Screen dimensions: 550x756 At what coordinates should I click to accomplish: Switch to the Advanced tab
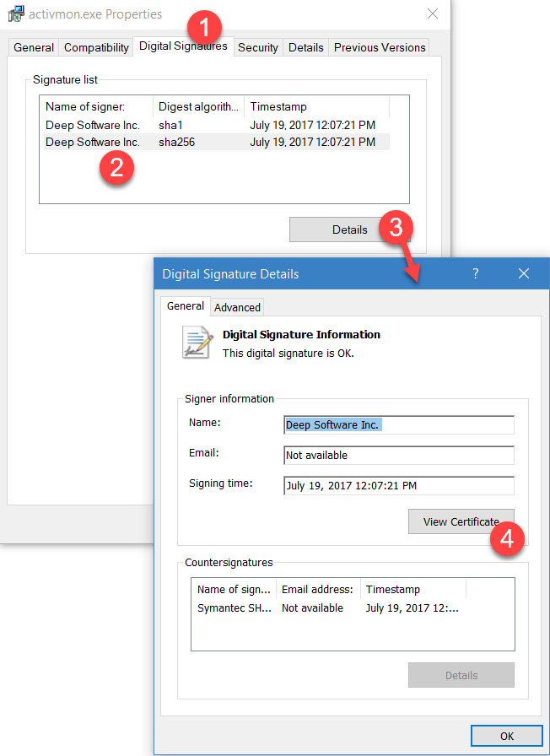[x=237, y=308]
